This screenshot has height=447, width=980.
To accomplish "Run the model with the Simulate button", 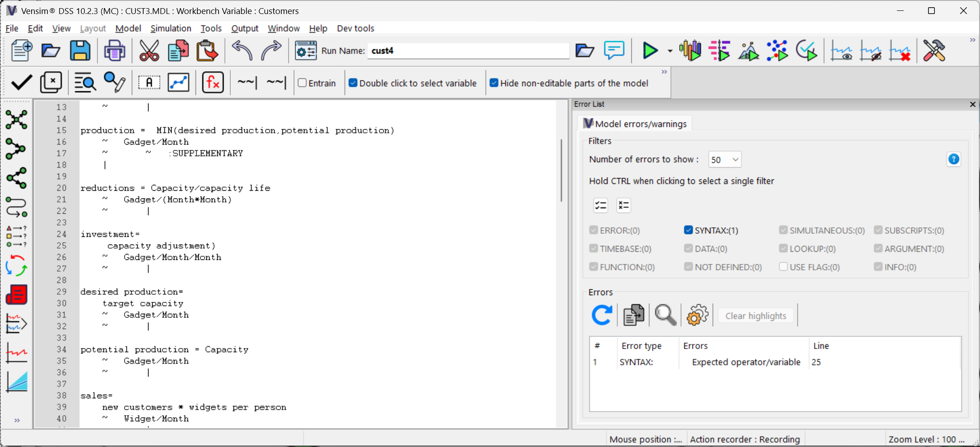I will (x=650, y=51).
